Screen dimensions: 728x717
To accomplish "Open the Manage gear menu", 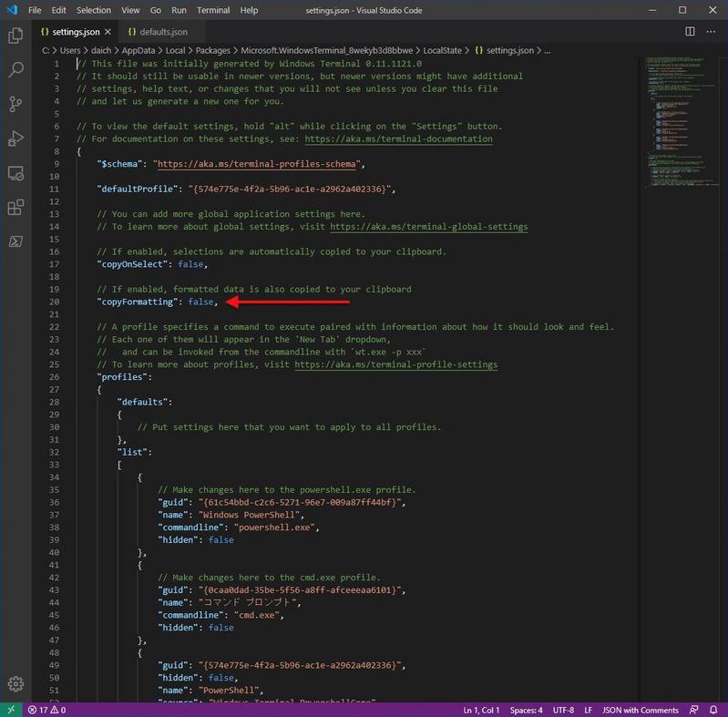I will click(x=15, y=683).
